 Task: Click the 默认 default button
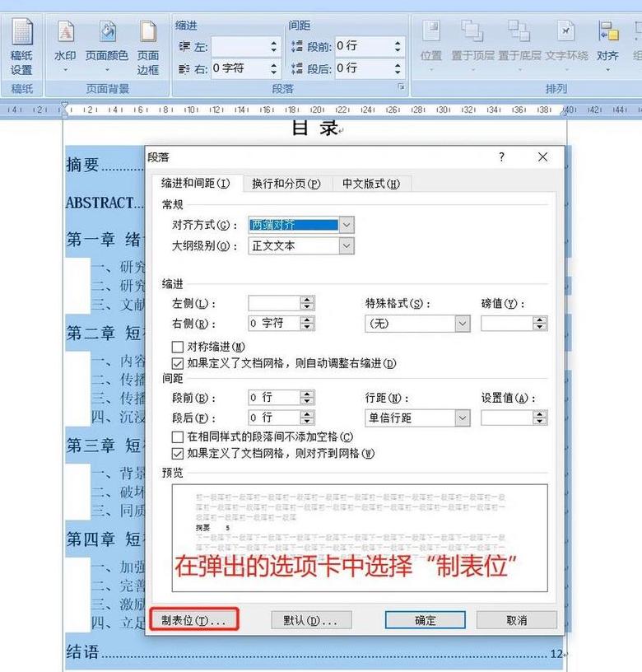click(x=311, y=620)
